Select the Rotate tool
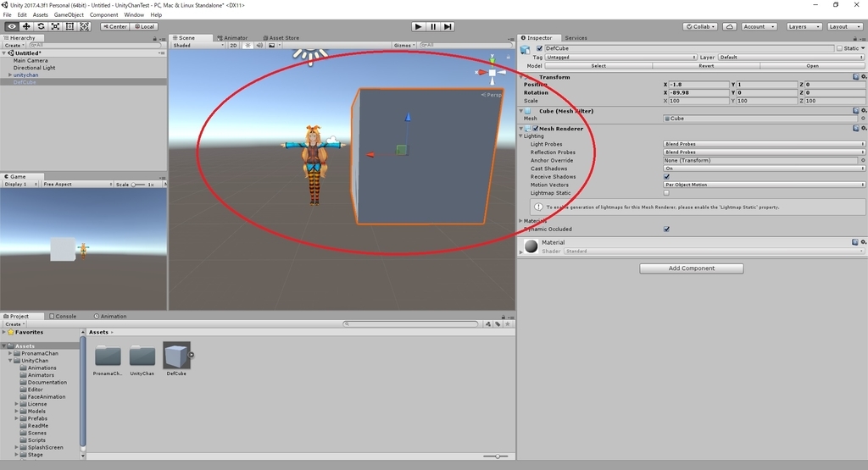The image size is (868, 470). coord(41,26)
